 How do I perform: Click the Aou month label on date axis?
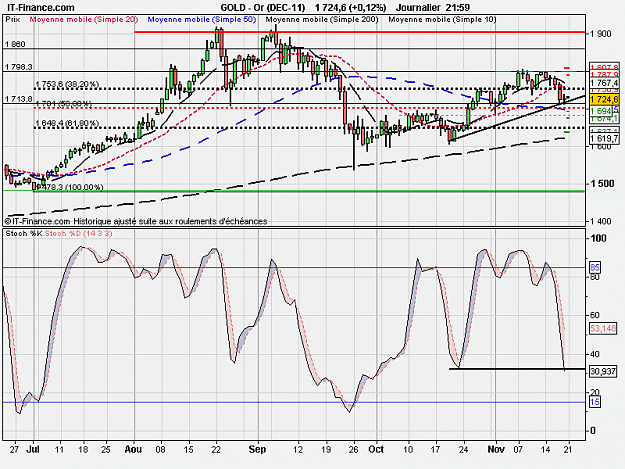click(x=133, y=449)
